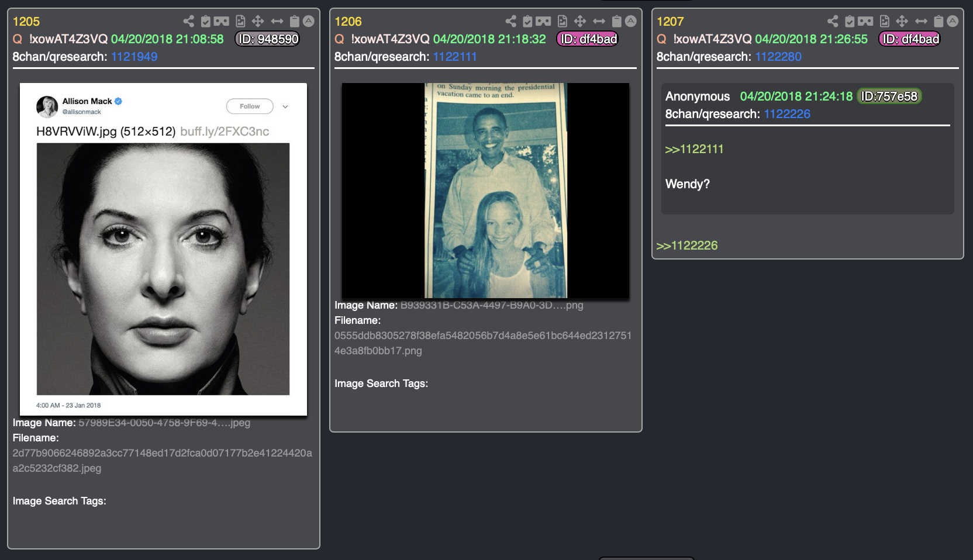
Task: Follow the >>1122226 reference in post 1207
Action: pyautogui.click(x=687, y=246)
